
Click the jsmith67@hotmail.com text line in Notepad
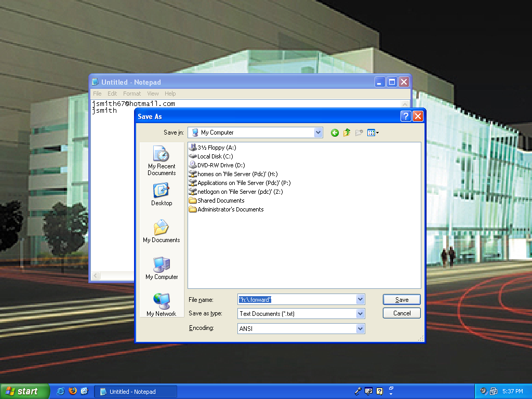134,103
